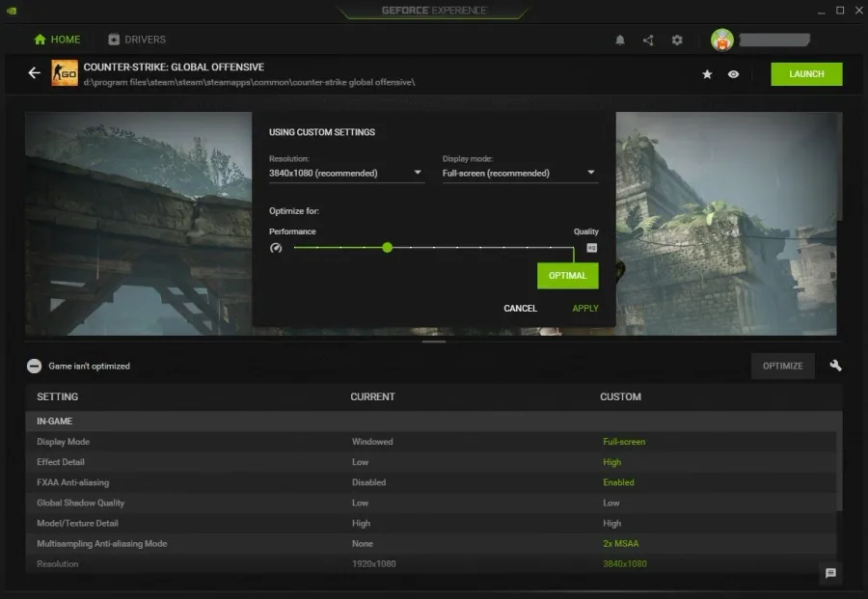Click the blurred username beside avatar
Screen dimensions: 868x599
pyautogui.click(x=774, y=40)
